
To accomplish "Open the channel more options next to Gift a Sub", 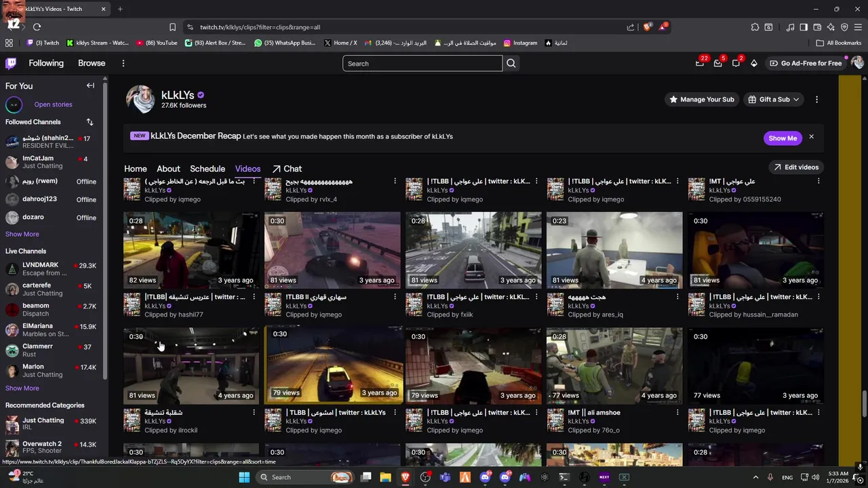I will 816,99.
